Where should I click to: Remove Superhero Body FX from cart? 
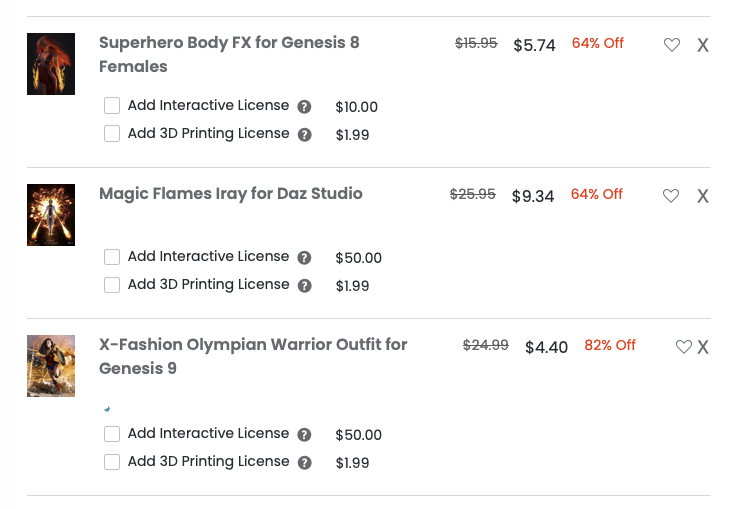click(x=703, y=45)
